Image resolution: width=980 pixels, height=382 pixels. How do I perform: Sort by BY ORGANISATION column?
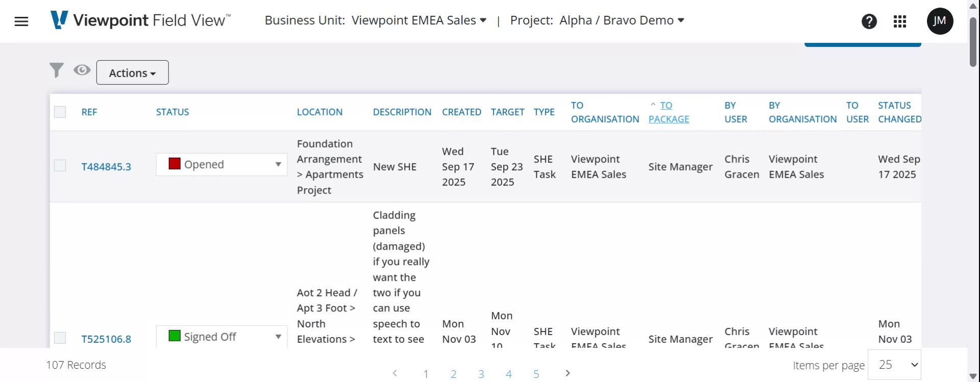(x=802, y=112)
